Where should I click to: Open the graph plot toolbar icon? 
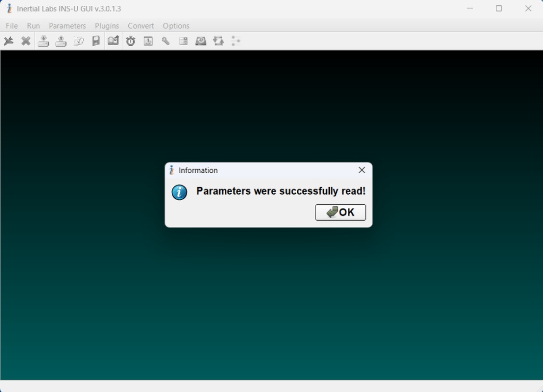point(148,41)
